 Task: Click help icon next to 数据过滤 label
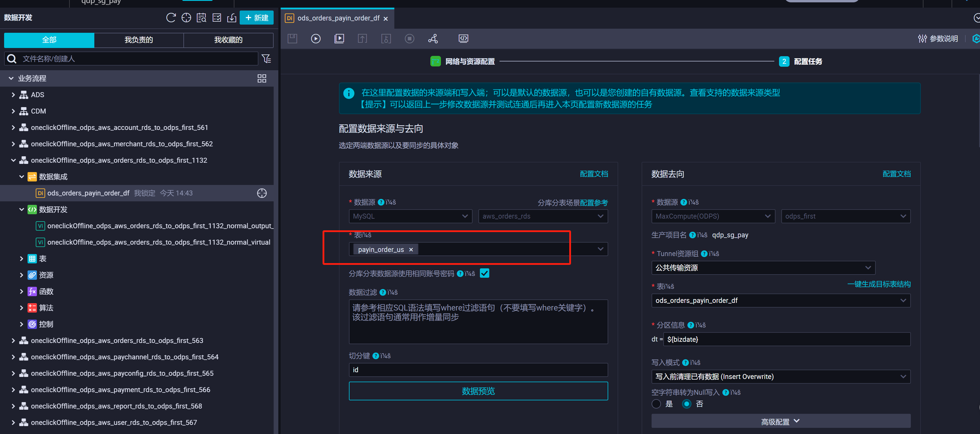pyautogui.click(x=383, y=292)
